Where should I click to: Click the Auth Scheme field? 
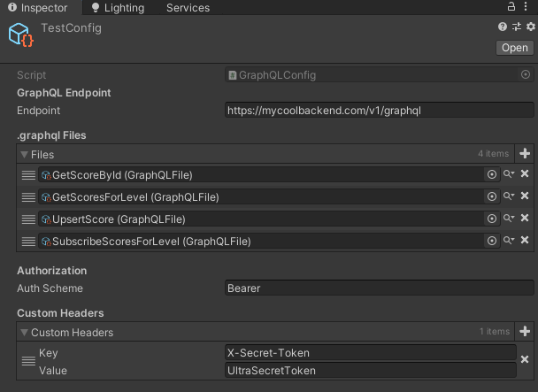pos(379,288)
